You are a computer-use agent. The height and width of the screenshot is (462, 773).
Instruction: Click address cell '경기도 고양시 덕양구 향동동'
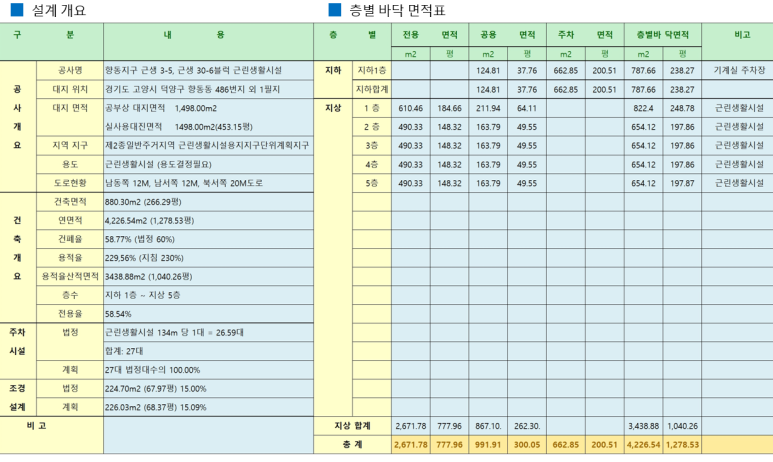click(209, 89)
